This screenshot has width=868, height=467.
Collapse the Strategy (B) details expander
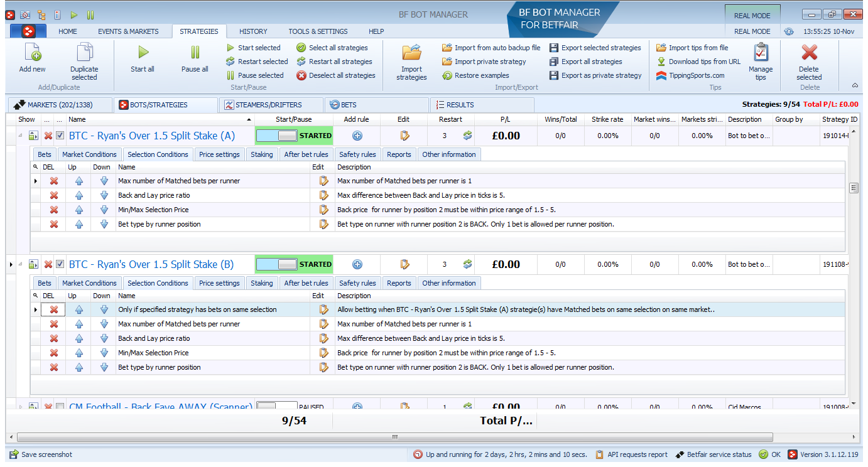tap(20, 264)
